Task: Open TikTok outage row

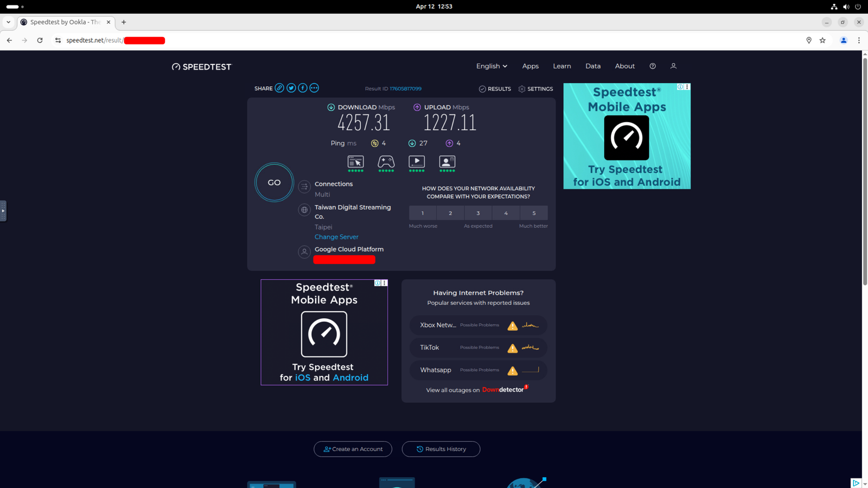Action: (478, 348)
